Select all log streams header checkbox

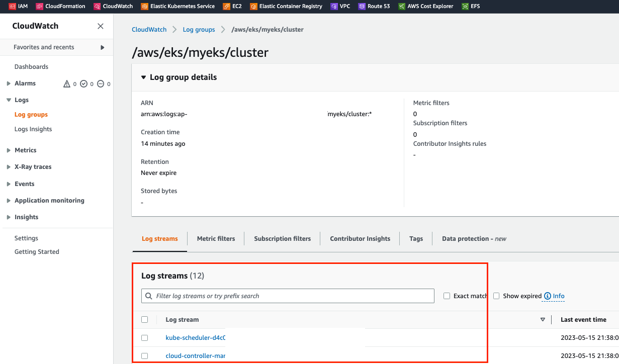(x=145, y=320)
